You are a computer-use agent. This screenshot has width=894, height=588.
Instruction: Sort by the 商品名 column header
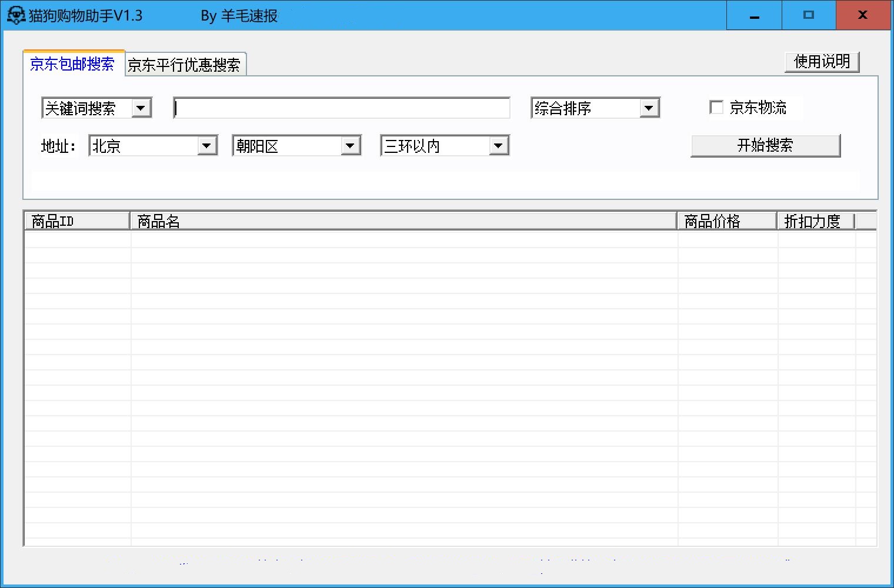(x=403, y=221)
